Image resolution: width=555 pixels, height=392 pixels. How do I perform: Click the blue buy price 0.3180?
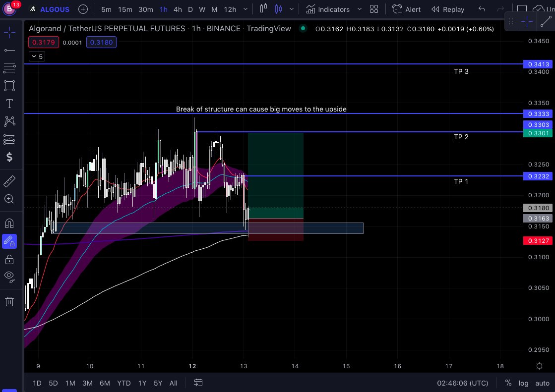(x=101, y=42)
